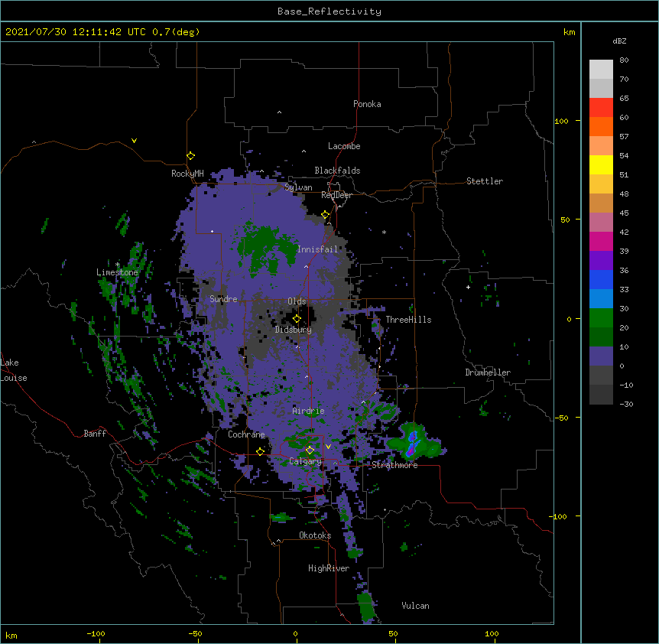The image size is (659, 644).
Task: Select the Stettler label
Action: [x=485, y=181]
